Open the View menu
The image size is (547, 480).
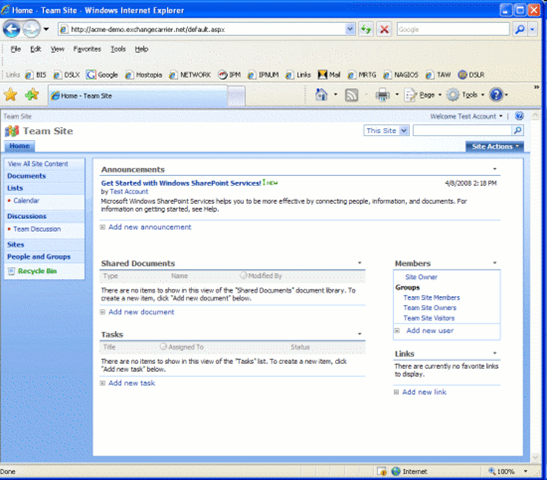click(x=57, y=49)
